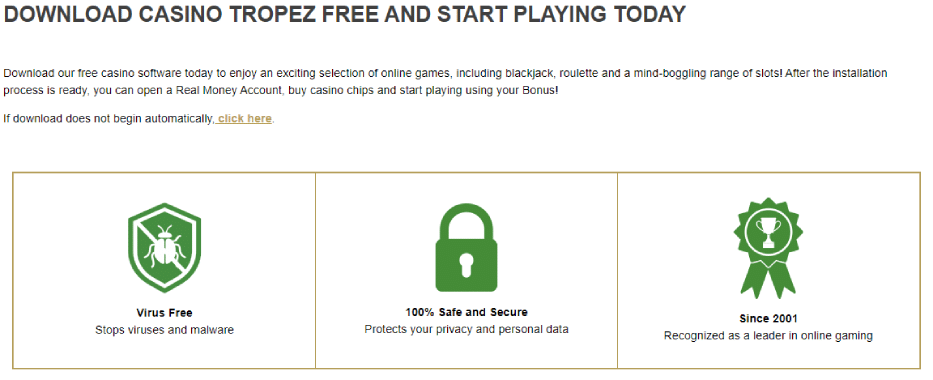Click 'START PLAYING TODAY' in the headline
Image resolution: width=933 pixels, height=380 pixels.
click(x=562, y=15)
